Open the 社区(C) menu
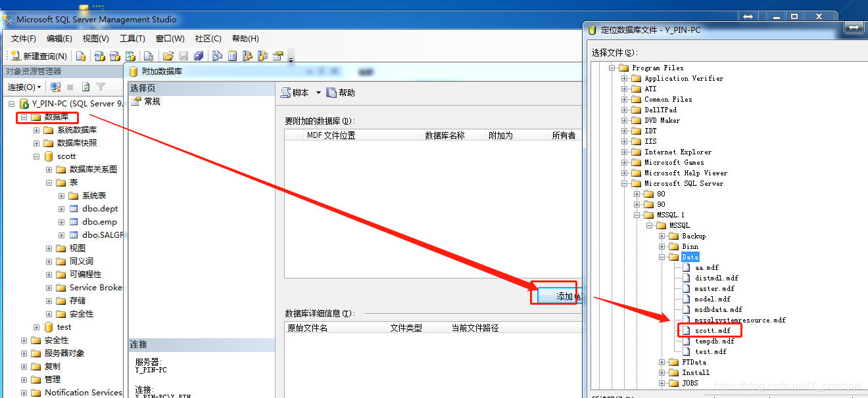868x398 pixels. 208,39
